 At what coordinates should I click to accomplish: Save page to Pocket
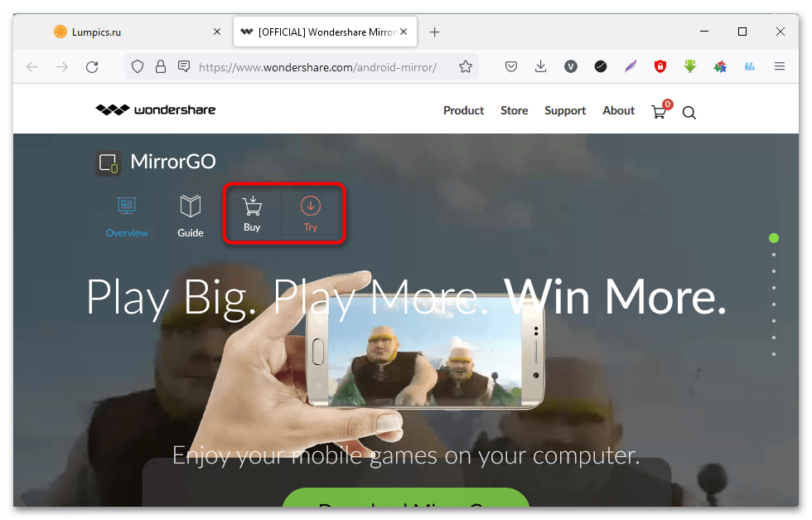[x=512, y=66]
